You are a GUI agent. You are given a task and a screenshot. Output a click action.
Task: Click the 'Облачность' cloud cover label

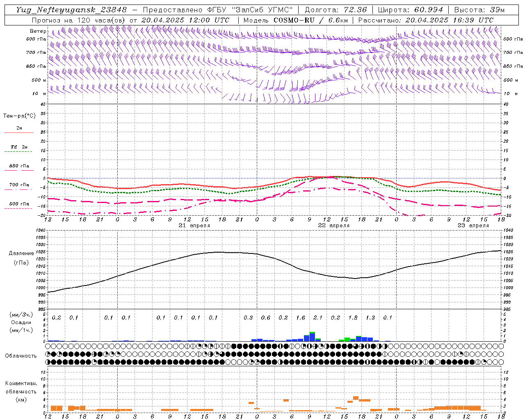(x=21, y=356)
